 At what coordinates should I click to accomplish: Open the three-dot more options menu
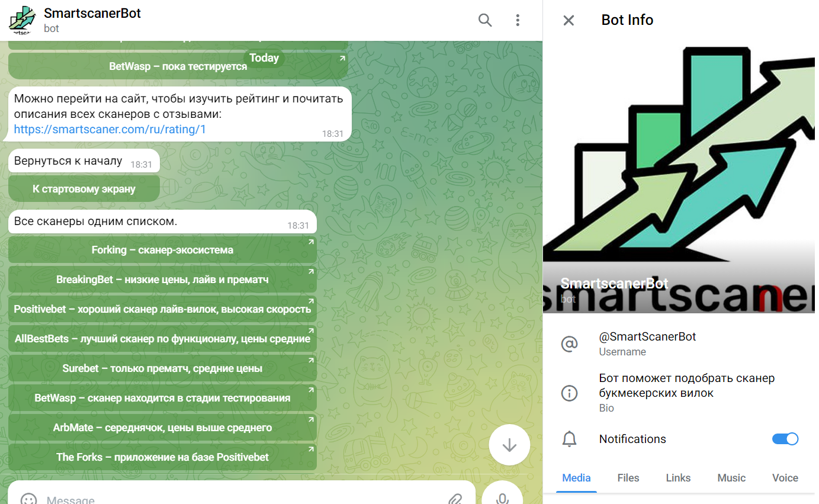tap(518, 20)
